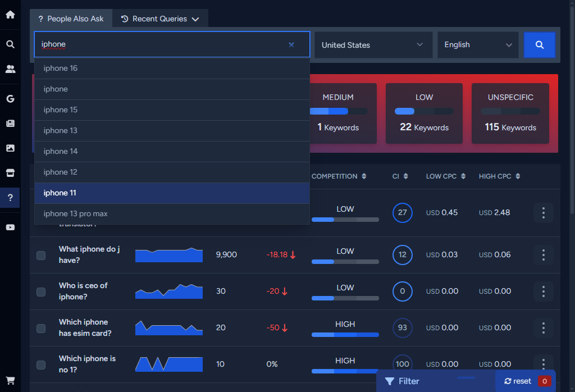Choose 'iphone 16' suggestion
The width and height of the screenshot is (575, 392).
click(x=172, y=69)
